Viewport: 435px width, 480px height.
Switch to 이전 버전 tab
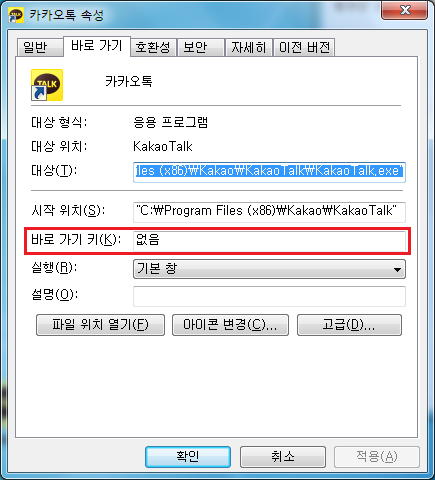[x=304, y=47]
